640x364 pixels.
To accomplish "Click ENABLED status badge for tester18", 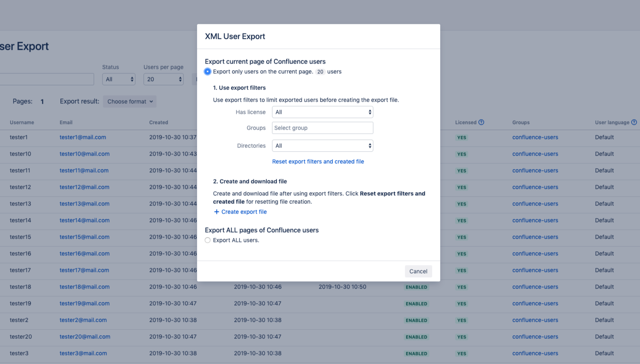I will pyautogui.click(x=416, y=287).
